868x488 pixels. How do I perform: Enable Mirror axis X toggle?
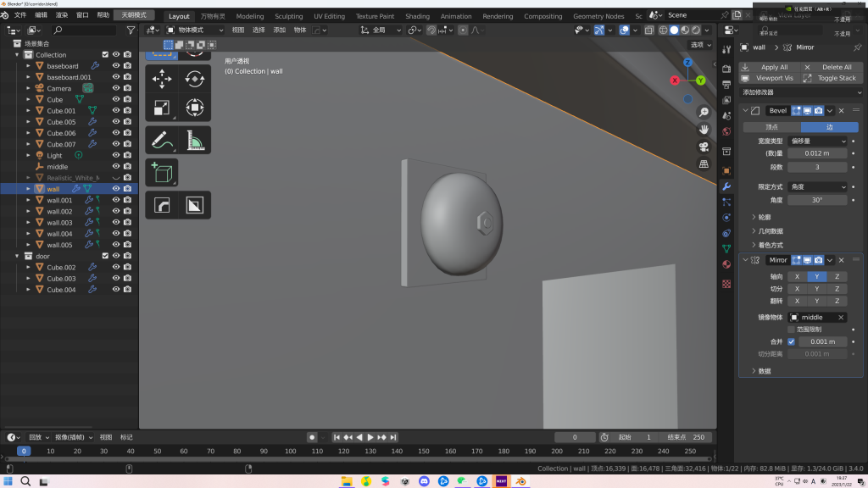tap(797, 276)
